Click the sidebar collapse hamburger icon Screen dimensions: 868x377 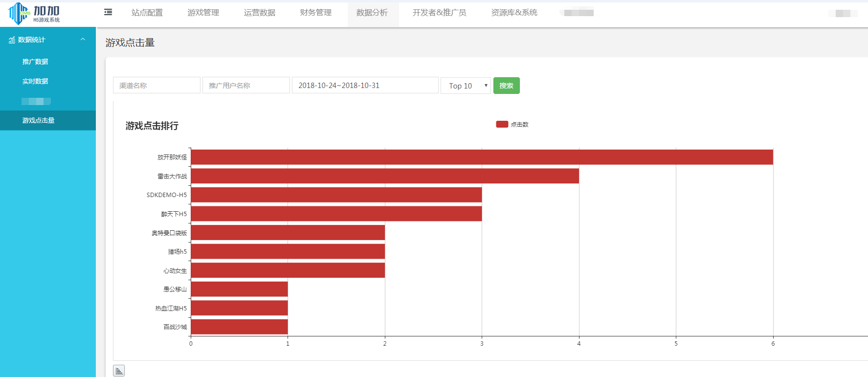(108, 12)
